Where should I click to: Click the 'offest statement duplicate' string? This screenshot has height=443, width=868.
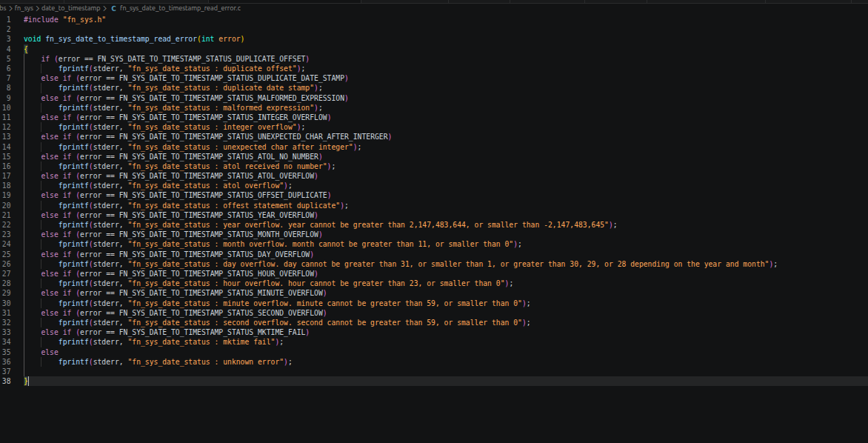pyautogui.click(x=236, y=205)
